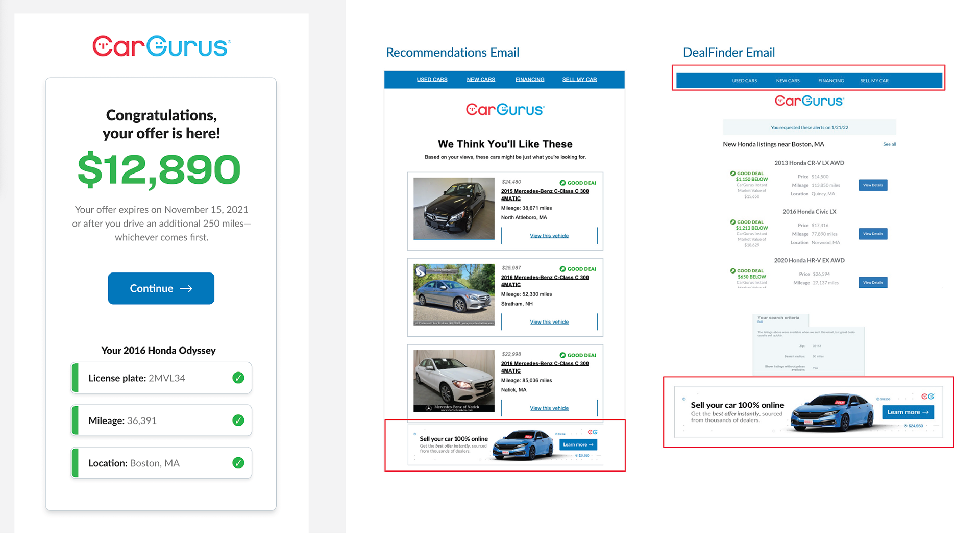Click silver Mercedes photo from Stratham, NH
Viewport: 980px width, 545px height.
tap(454, 294)
